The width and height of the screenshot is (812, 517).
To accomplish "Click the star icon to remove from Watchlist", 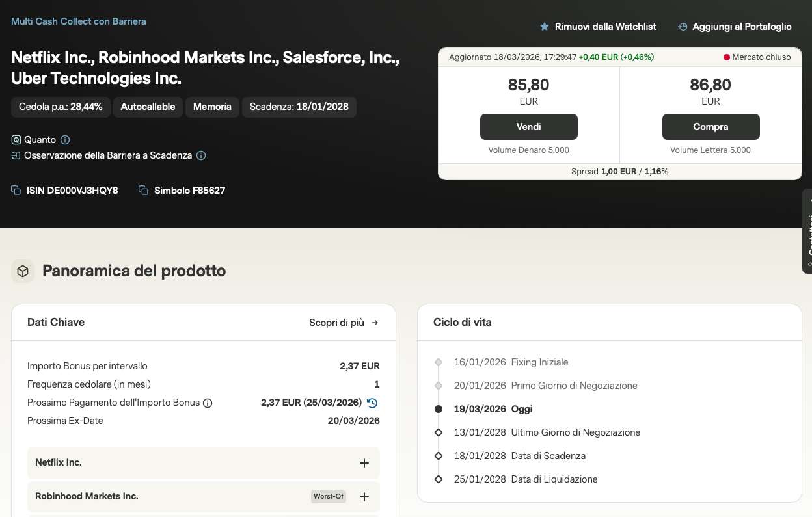I will [545, 27].
